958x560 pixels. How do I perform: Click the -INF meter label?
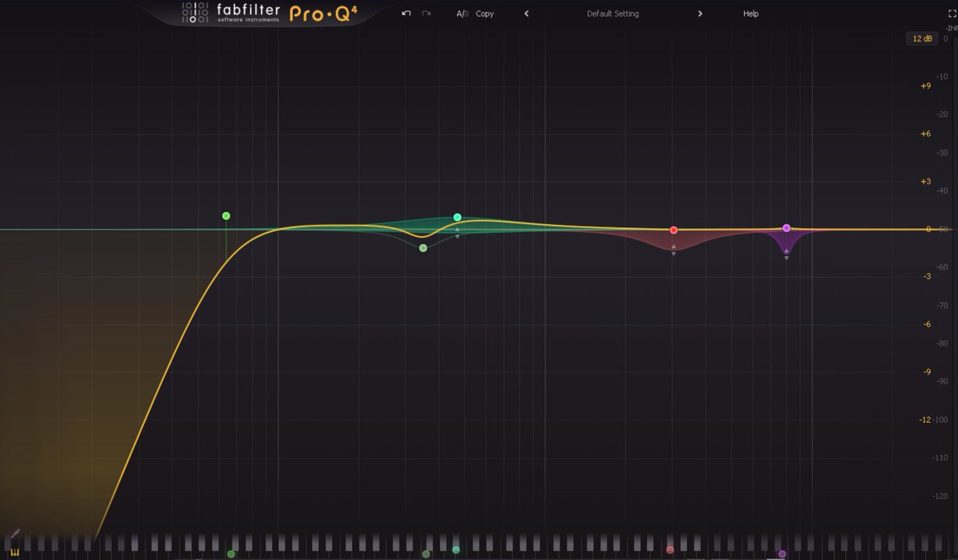pos(951,28)
